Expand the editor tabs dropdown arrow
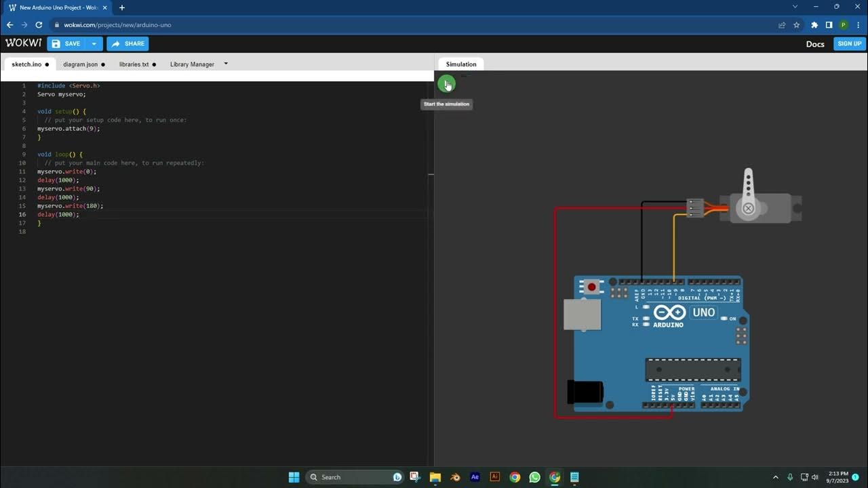 [226, 64]
